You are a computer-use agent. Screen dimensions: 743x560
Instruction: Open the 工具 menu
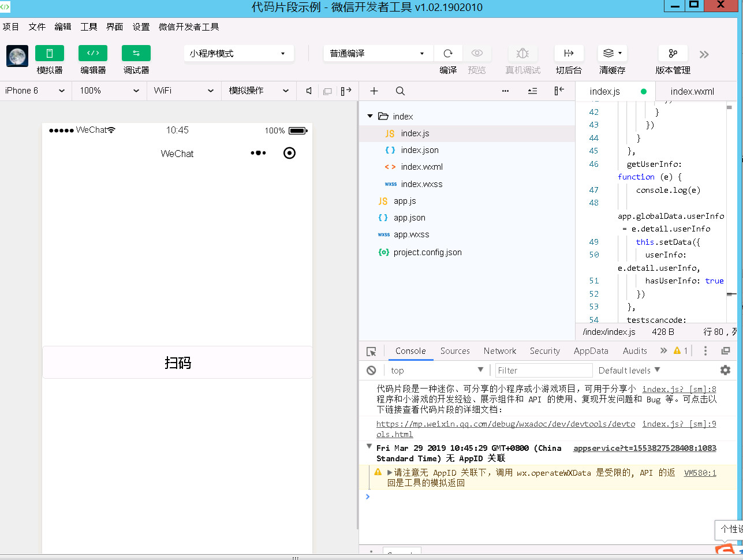tap(89, 27)
